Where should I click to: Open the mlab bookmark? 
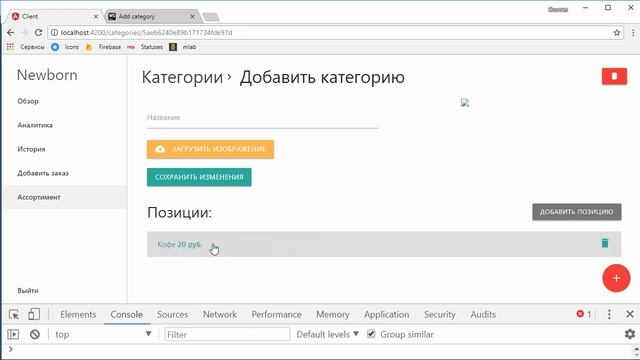(183, 47)
